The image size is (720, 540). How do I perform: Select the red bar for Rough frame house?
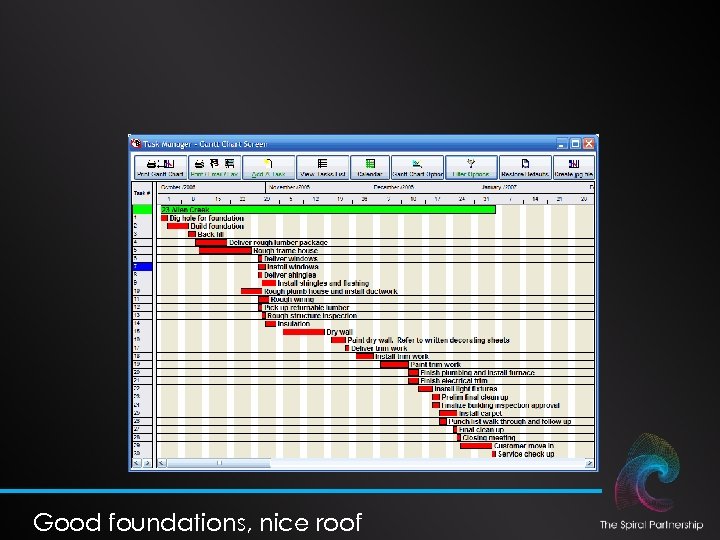point(225,251)
